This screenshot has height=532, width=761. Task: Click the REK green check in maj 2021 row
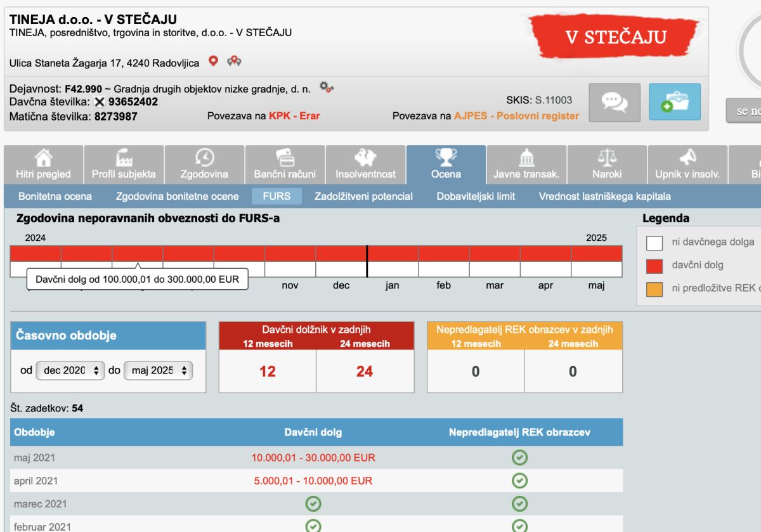(x=519, y=458)
